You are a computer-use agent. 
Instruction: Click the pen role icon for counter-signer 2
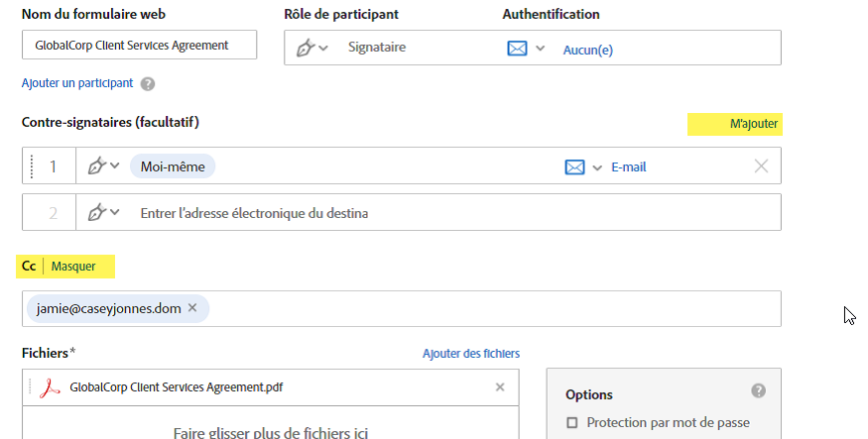pyautogui.click(x=98, y=212)
